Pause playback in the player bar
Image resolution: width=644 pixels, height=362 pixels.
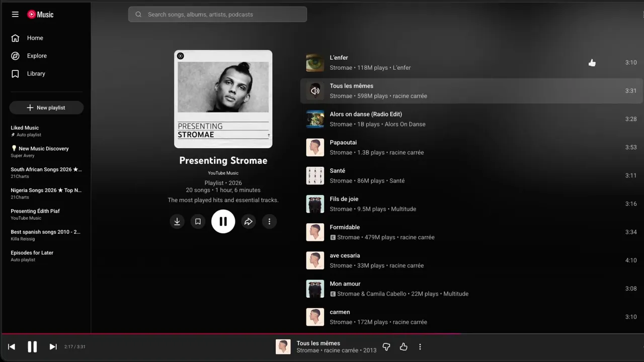pos(32,346)
